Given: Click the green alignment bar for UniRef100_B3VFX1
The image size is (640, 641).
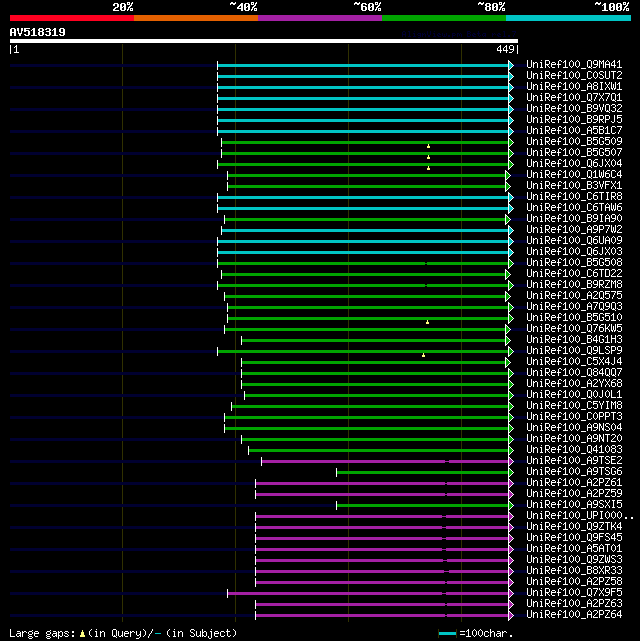Looking at the screenshot, I should tap(367, 186).
